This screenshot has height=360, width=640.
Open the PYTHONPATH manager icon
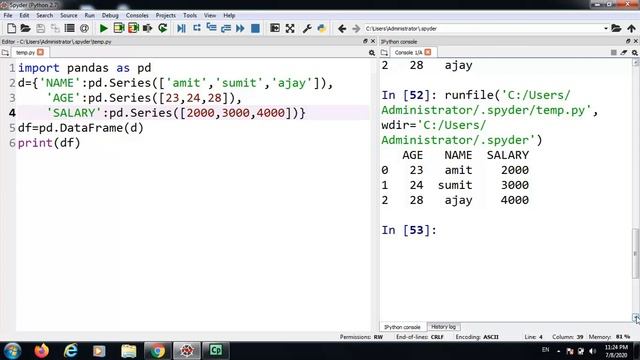[322, 28]
